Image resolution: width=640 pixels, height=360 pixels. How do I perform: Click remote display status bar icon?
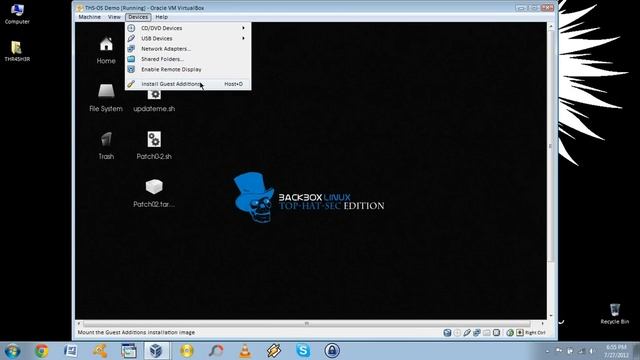pos(496,333)
